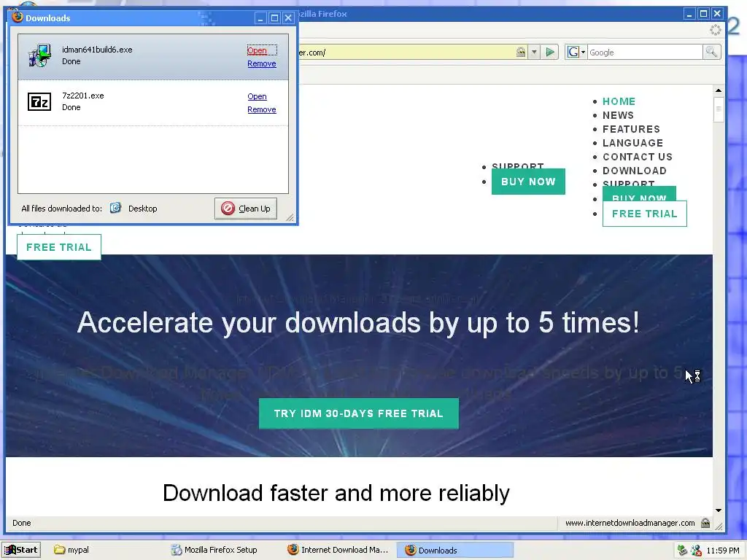Select the idman641build6.exe installer icon

click(x=39, y=55)
